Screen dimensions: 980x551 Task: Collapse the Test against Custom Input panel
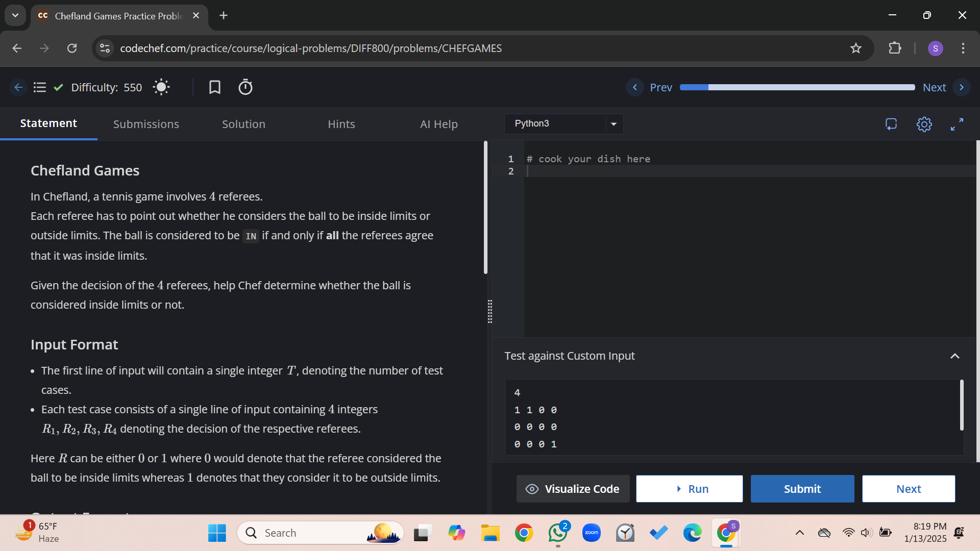pos(955,356)
